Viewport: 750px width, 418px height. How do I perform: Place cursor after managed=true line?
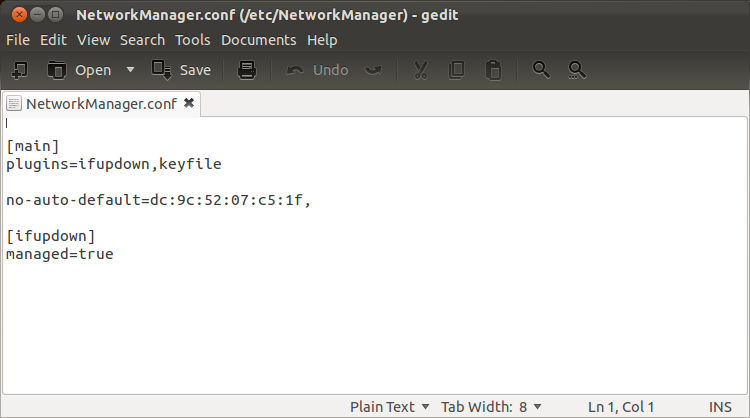click(x=114, y=254)
